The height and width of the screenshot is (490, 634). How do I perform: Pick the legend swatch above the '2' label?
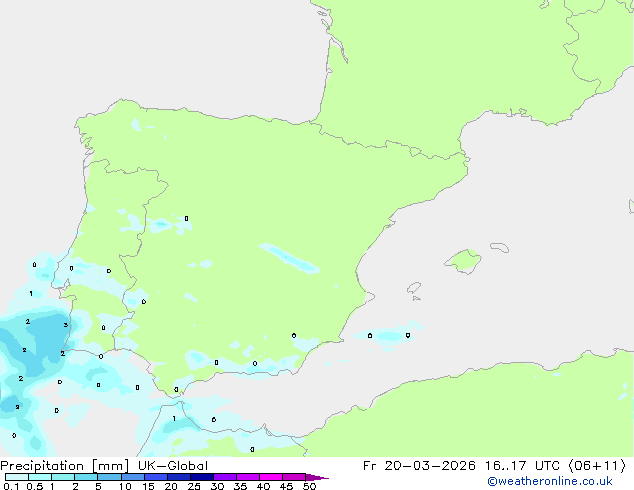point(86,477)
